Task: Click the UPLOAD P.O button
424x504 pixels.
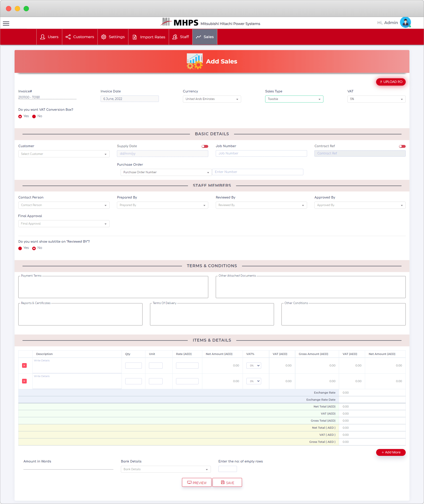Action: [391, 82]
